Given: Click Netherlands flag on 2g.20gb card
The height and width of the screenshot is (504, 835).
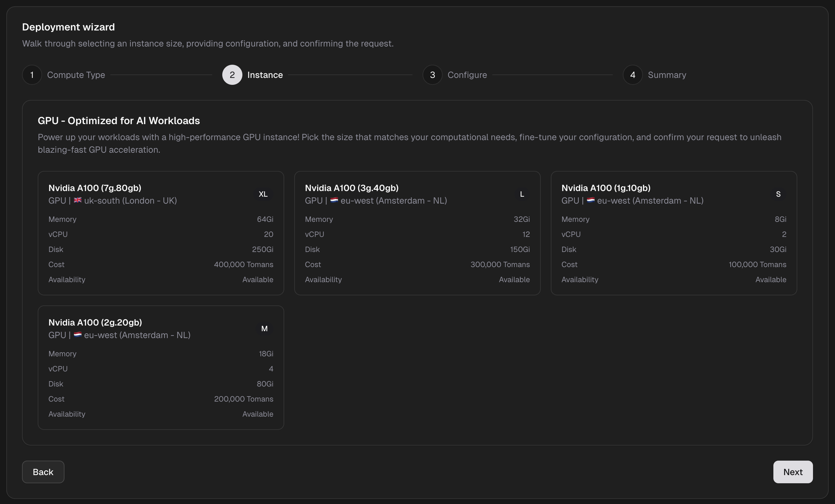Looking at the screenshot, I should point(78,335).
